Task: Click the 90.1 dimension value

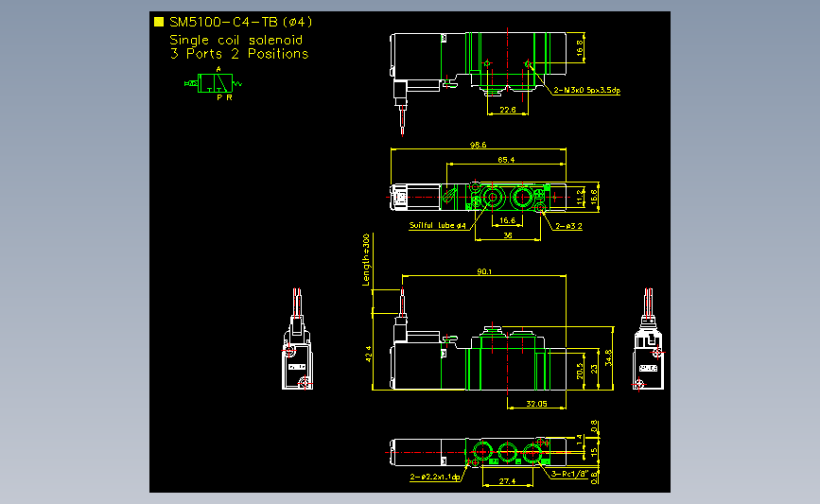Action: pos(484,271)
